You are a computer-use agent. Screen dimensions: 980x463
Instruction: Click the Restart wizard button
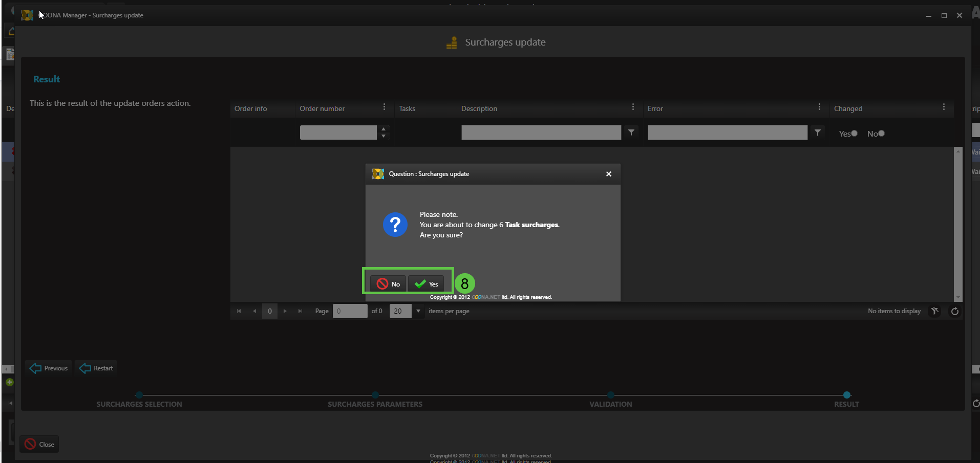point(97,368)
